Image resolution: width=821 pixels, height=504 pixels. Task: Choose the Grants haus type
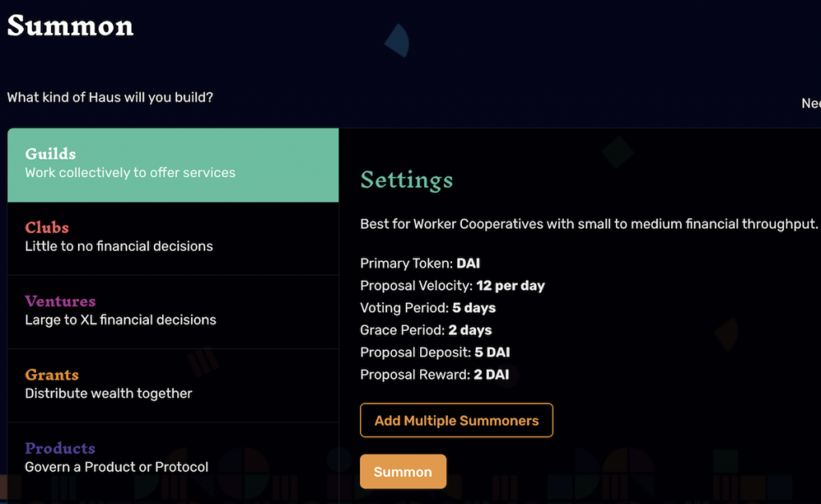[x=172, y=385]
